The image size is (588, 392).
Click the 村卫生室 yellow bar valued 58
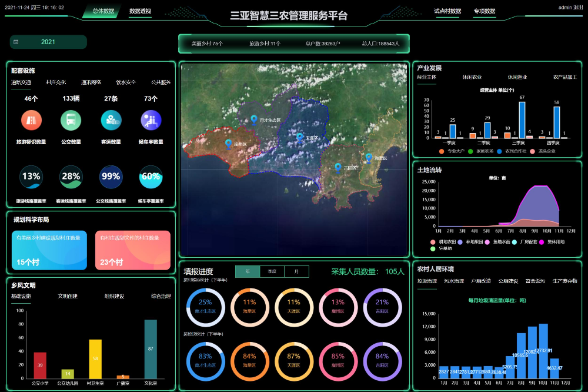tap(95, 359)
